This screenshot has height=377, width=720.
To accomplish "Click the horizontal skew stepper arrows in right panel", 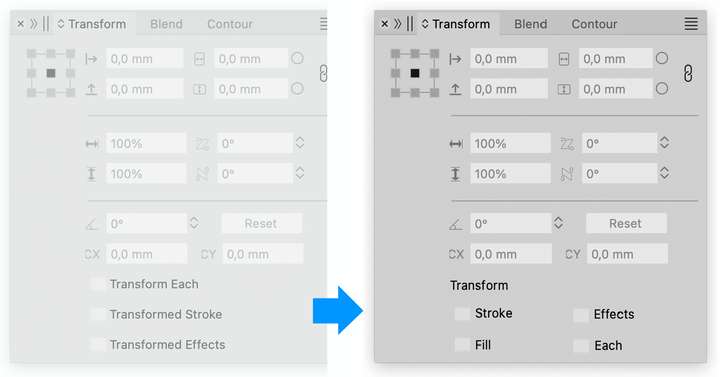I will point(664,143).
